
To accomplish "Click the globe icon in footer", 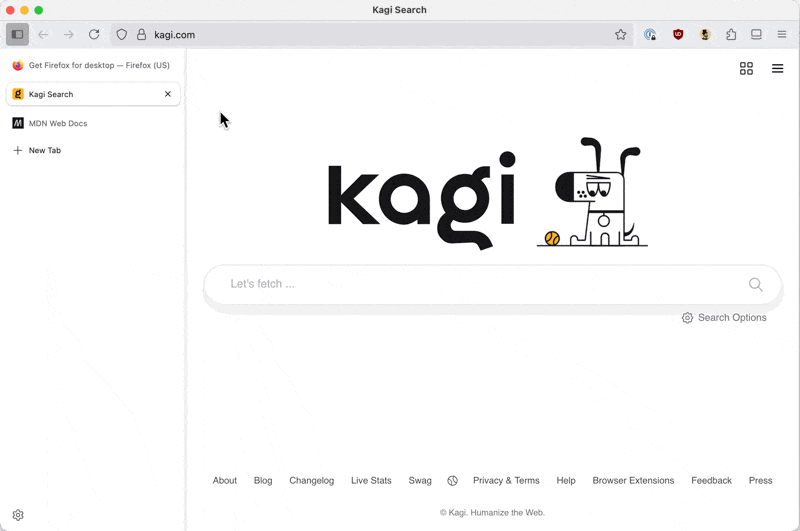I will [453, 481].
